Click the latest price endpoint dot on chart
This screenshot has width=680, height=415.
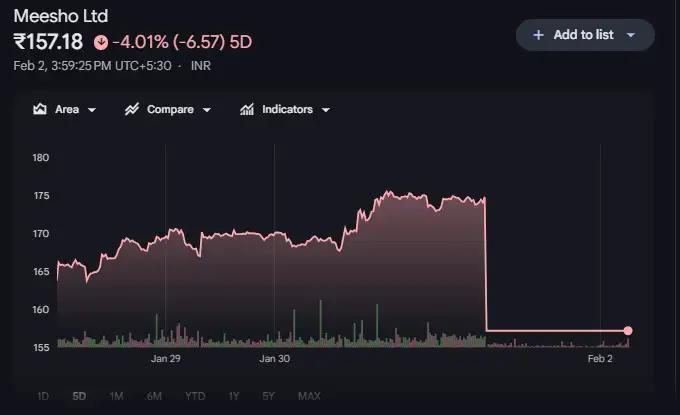(x=628, y=330)
